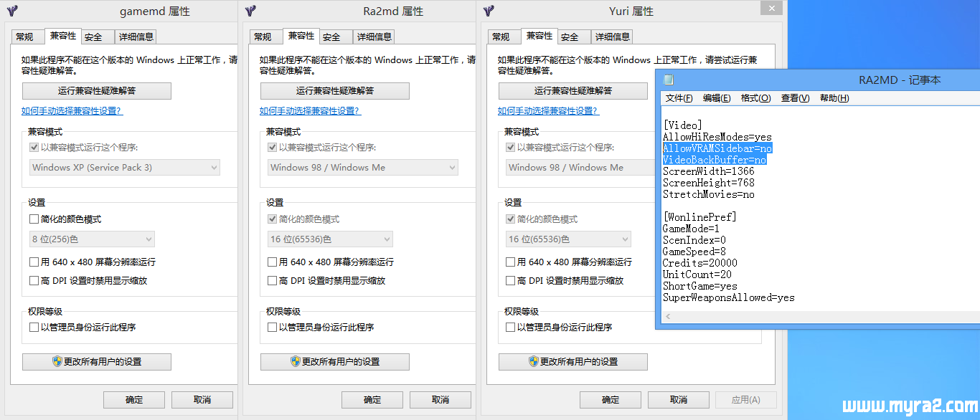Viewport: 980px width, 420px height.
Task: Click 确定 in Yuri properties
Action: [x=611, y=400]
